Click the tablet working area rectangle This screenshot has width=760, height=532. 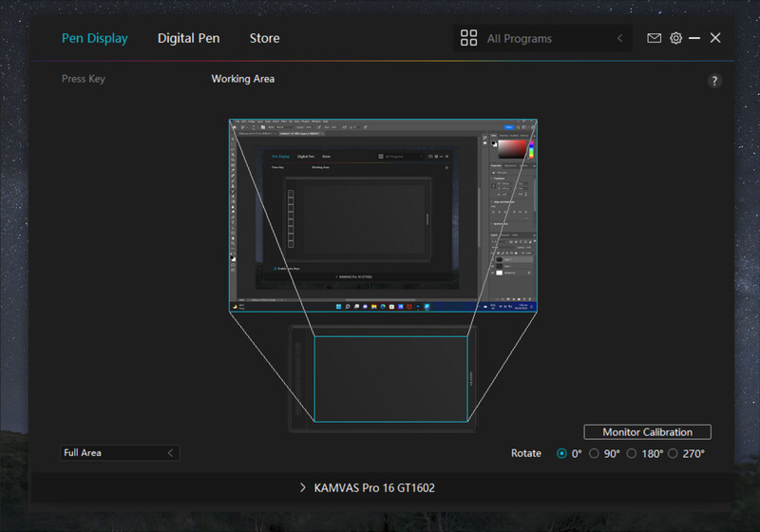(390, 379)
